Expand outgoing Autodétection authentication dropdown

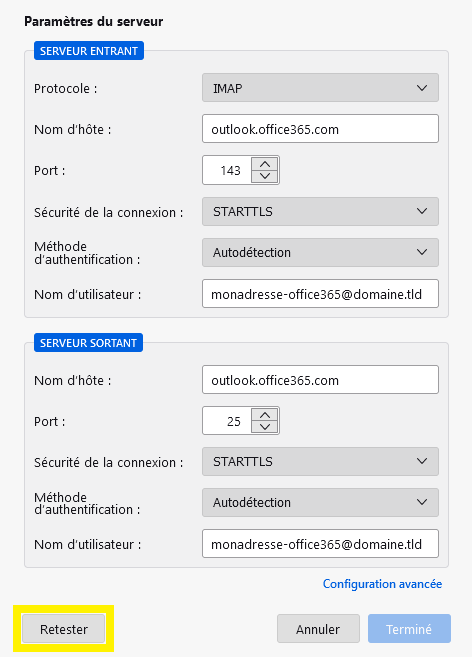[x=320, y=502]
